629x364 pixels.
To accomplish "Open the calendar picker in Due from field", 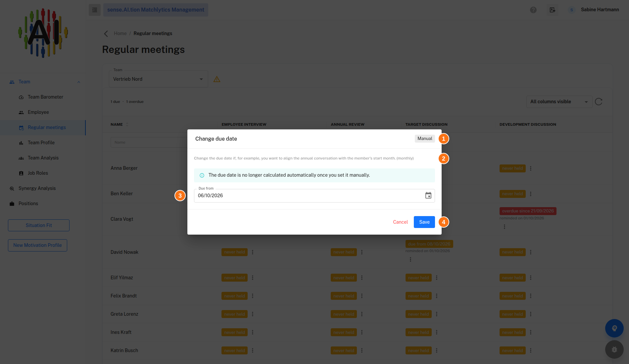I will [x=428, y=196].
